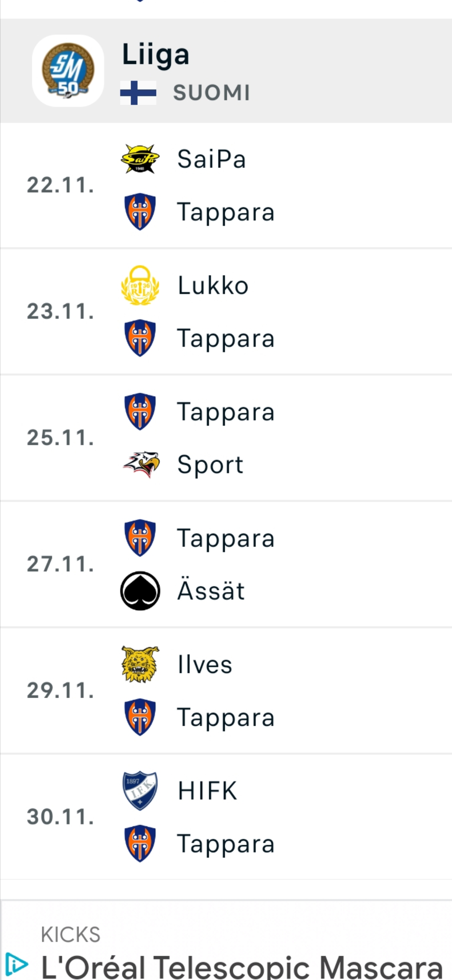Tap the KICKS advertiser label

(x=71, y=934)
